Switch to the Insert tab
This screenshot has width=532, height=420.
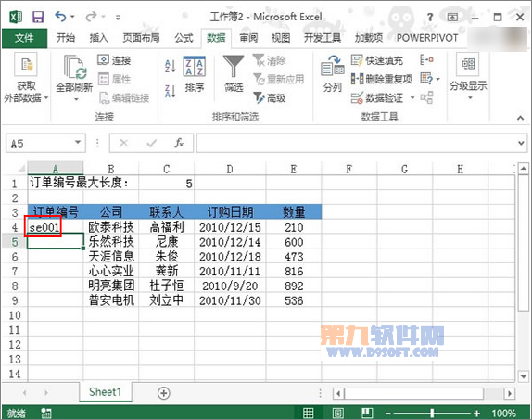click(99, 38)
